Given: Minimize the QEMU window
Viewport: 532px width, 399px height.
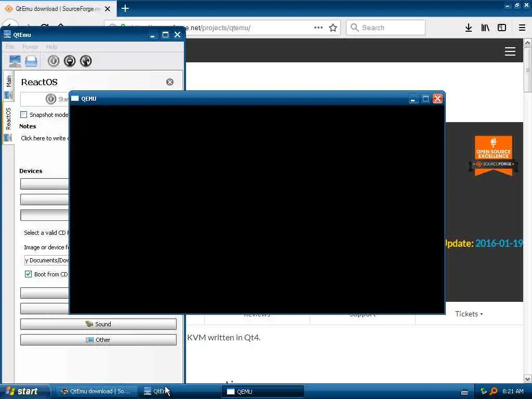Looking at the screenshot, I should [413, 99].
